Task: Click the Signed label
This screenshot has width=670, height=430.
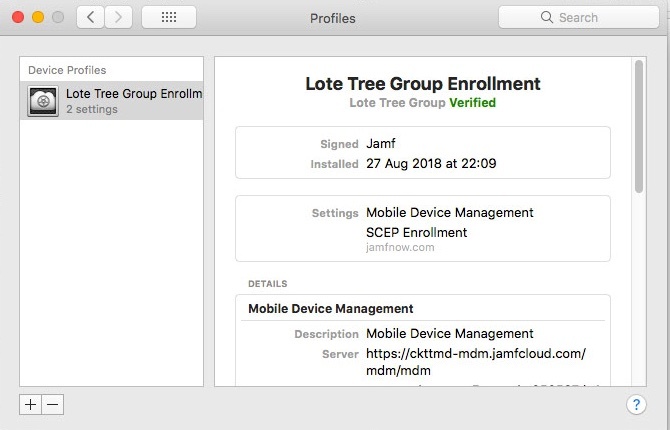Action: pos(339,144)
